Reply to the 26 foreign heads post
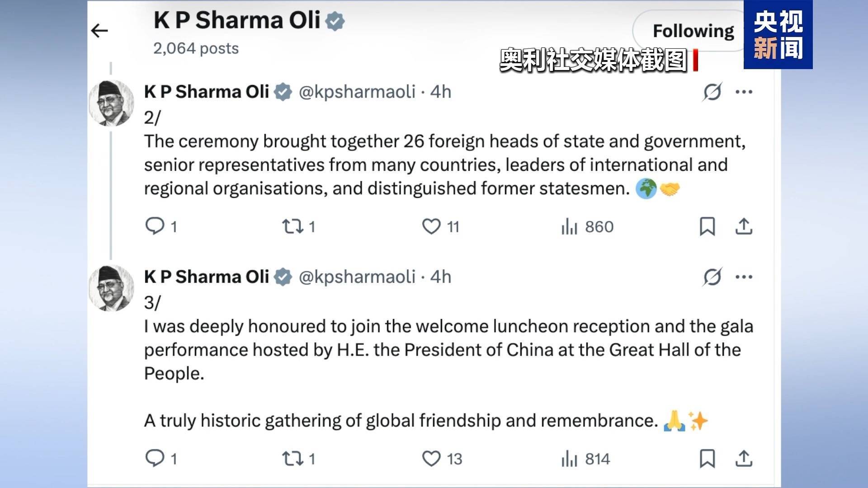Image resolution: width=868 pixels, height=488 pixels. [x=155, y=226]
